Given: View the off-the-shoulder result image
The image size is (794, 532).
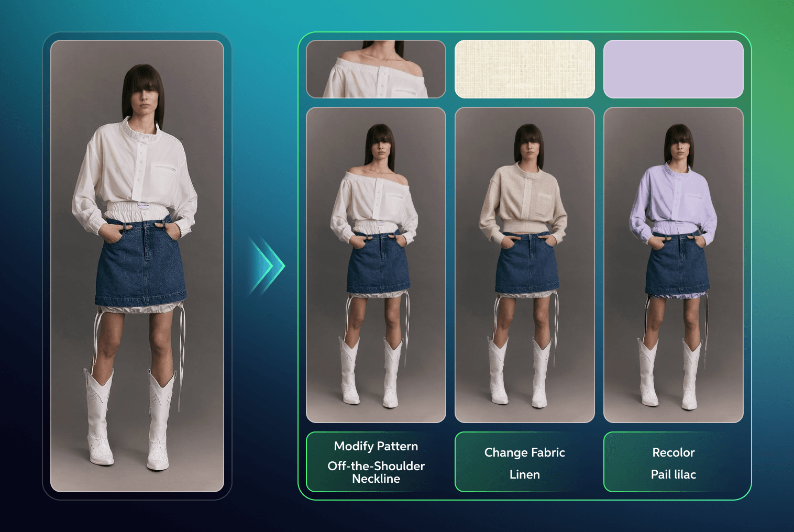Looking at the screenshot, I should coord(376,265).
